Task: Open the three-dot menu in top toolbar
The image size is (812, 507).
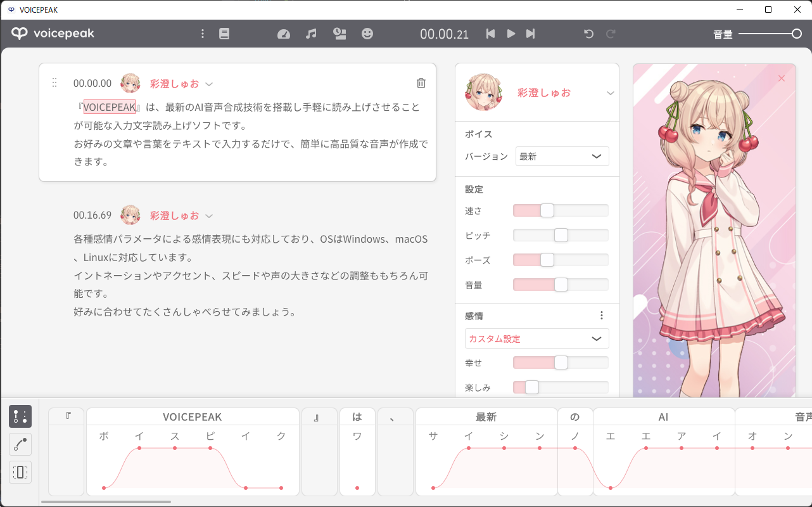Action: point(203,34)
